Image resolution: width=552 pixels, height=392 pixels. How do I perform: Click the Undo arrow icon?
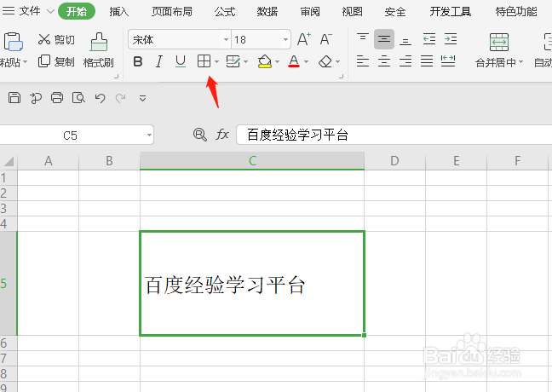100,98
